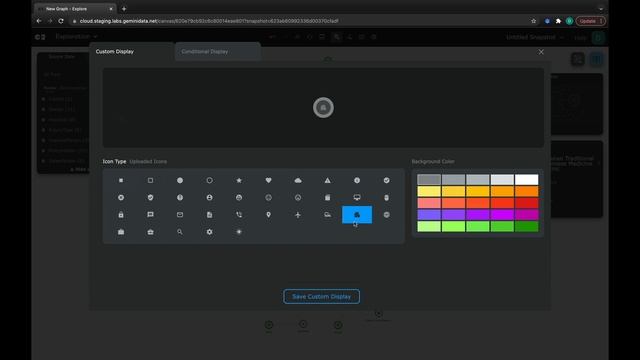The width and height of the screenshot is (640, 360).
Task: Open the Exploration dropdown in the header
Action: (x=76, y=37)
